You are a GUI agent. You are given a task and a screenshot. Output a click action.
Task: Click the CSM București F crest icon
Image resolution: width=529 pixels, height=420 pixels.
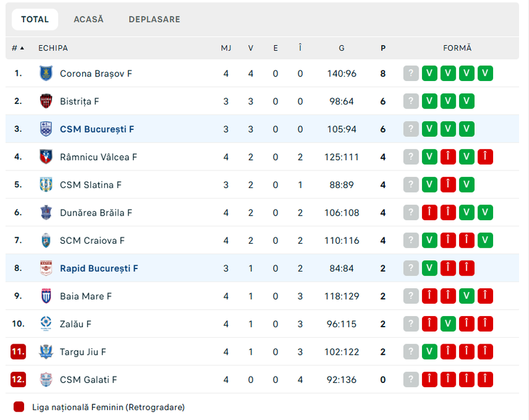pyautogui.click(x=46, y=129)
